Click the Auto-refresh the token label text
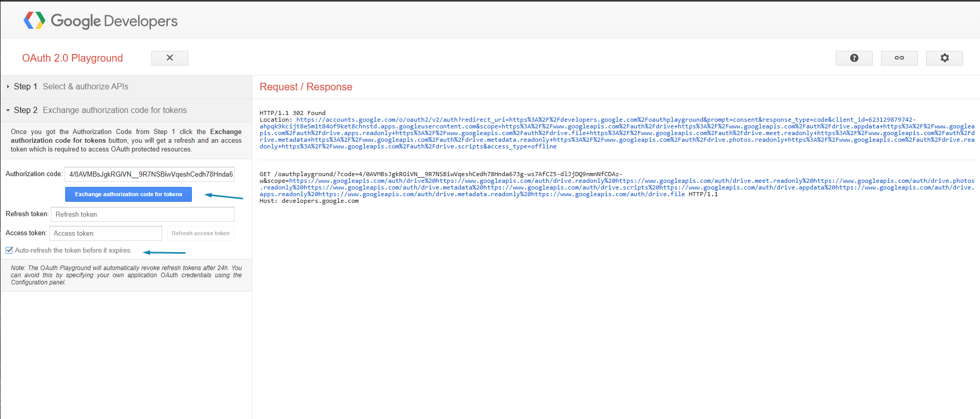Screen dimensions: 980x419 tap(73, 251)
